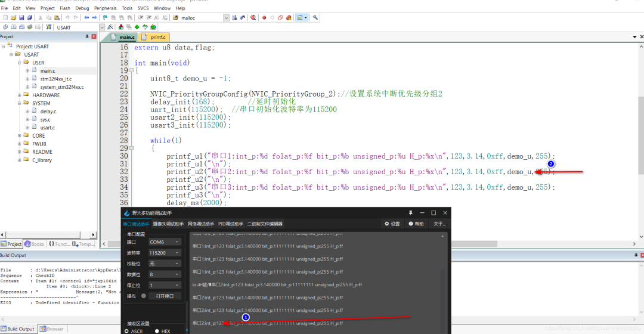Click the Translate icon on the build toolbar
This screenshot has width=644, height=334.
(x=5, y=27)
